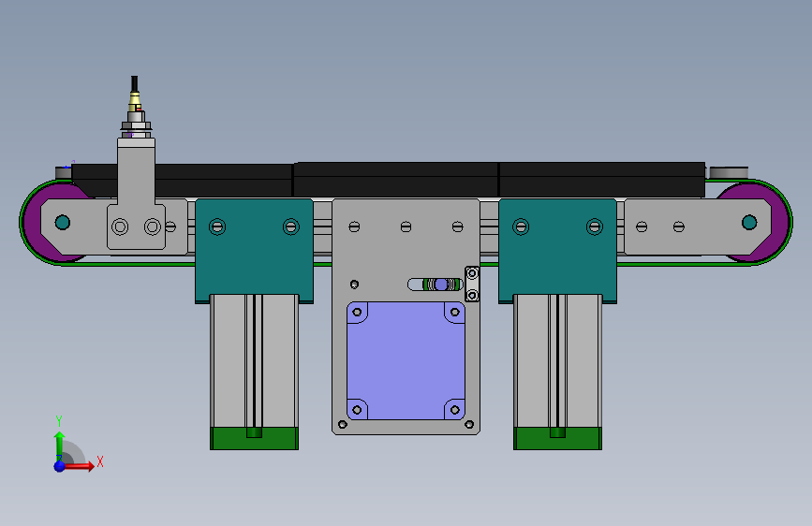Click the blue Z axis ball of the triad
Screen dimensions: 812x526
coord(60,466)
